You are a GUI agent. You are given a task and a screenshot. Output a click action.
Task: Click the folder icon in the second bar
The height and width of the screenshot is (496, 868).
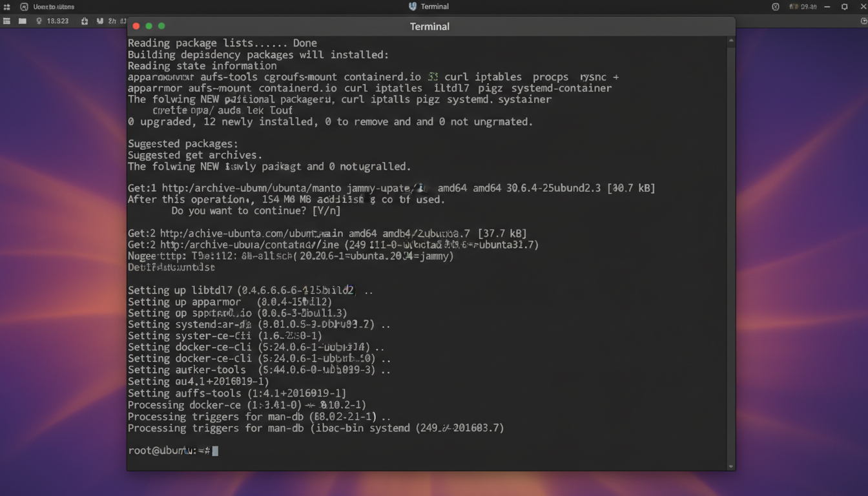click(23, 21)
